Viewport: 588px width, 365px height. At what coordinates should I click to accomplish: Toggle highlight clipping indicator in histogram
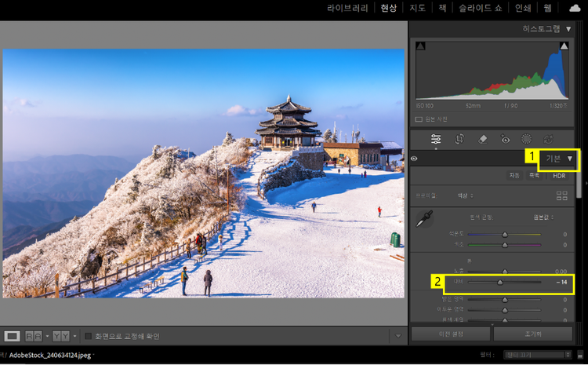point(564,46)
